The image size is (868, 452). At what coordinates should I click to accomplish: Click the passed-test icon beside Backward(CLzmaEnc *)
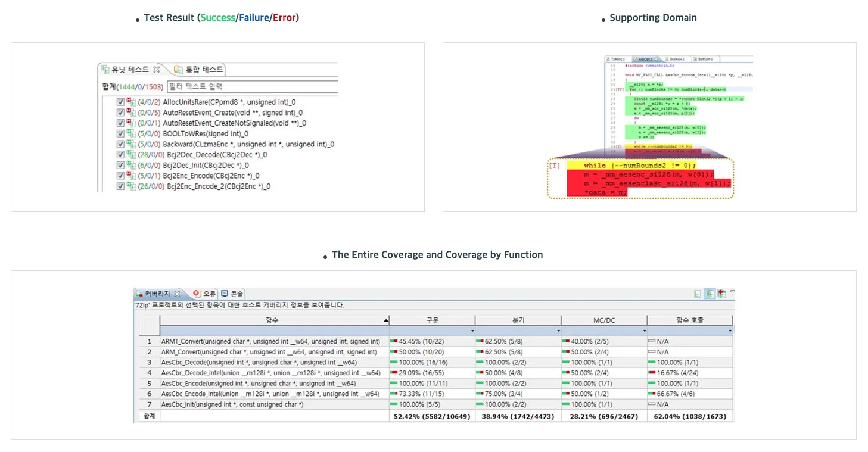tap(131, 144)
